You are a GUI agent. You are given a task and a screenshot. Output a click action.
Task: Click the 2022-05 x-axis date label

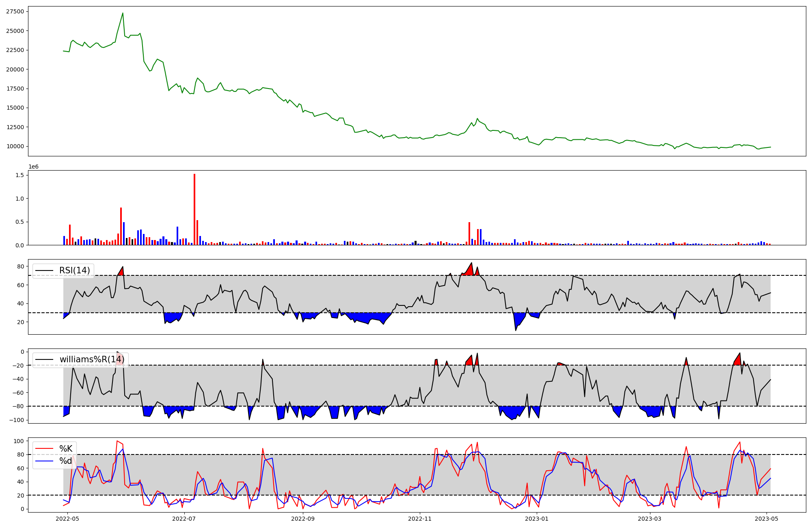coord(67,519)
